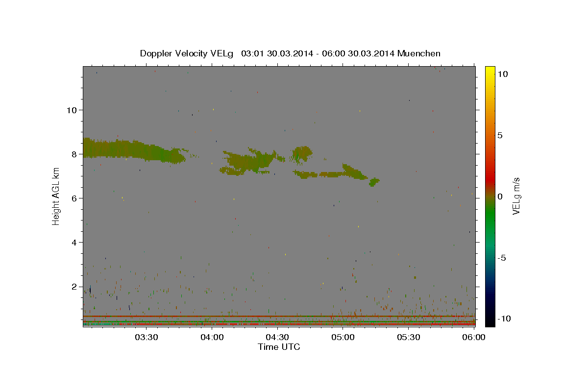The image size is (588, 392).
Task: Click the height axis label 2
Action: (75, 287)
